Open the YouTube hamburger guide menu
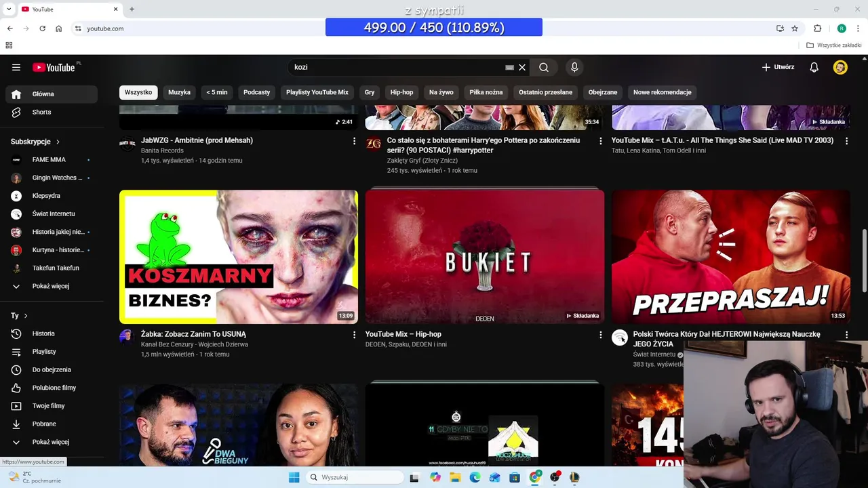Image resolution: width=868 pixels, height=488 pixels. tap(16, 67)
